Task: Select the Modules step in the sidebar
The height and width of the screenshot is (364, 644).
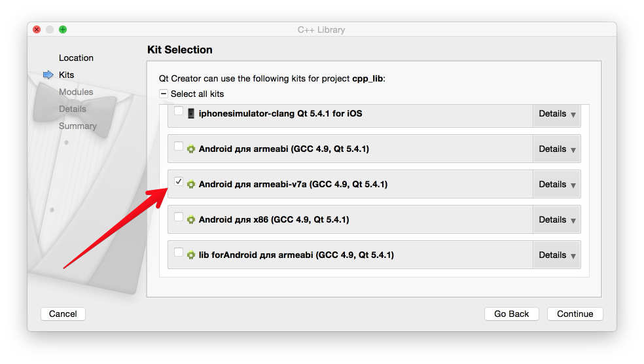Action: pos(76,92)
